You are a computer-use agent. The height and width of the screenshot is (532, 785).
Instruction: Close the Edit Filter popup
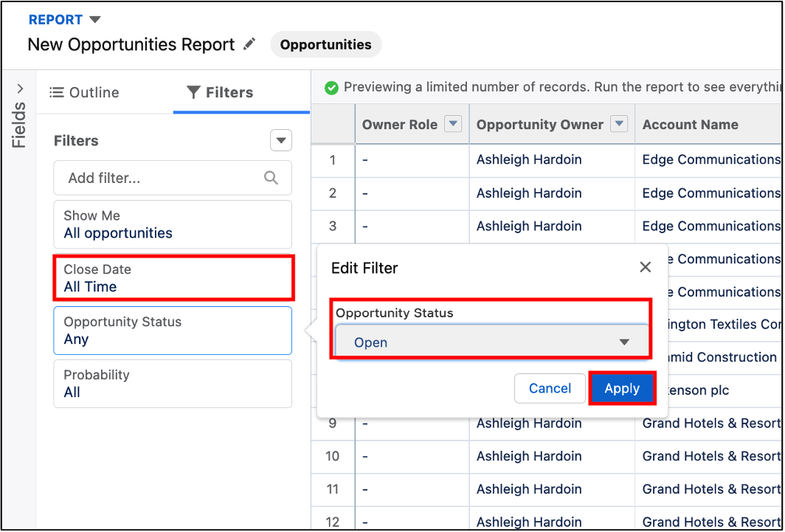645,267
